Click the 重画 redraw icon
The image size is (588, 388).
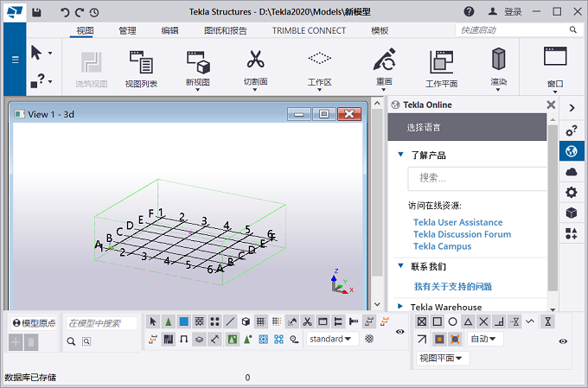pyautogui.click(x=385, y=60)
